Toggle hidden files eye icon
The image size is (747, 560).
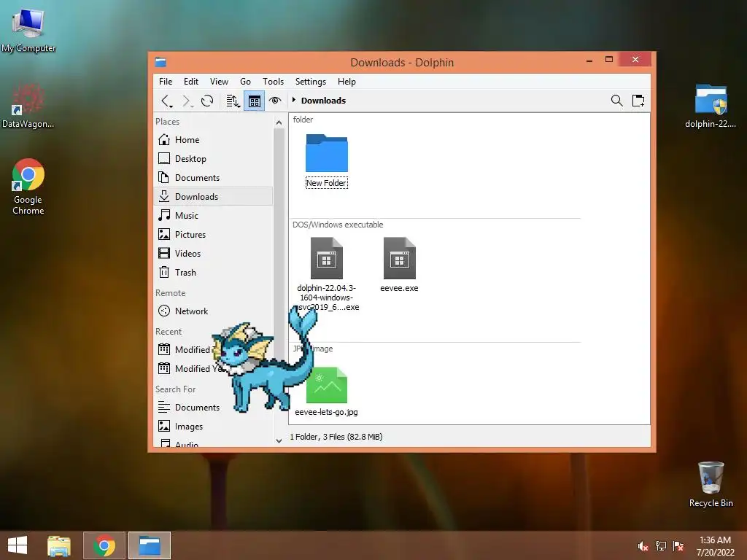pos(275,101)
